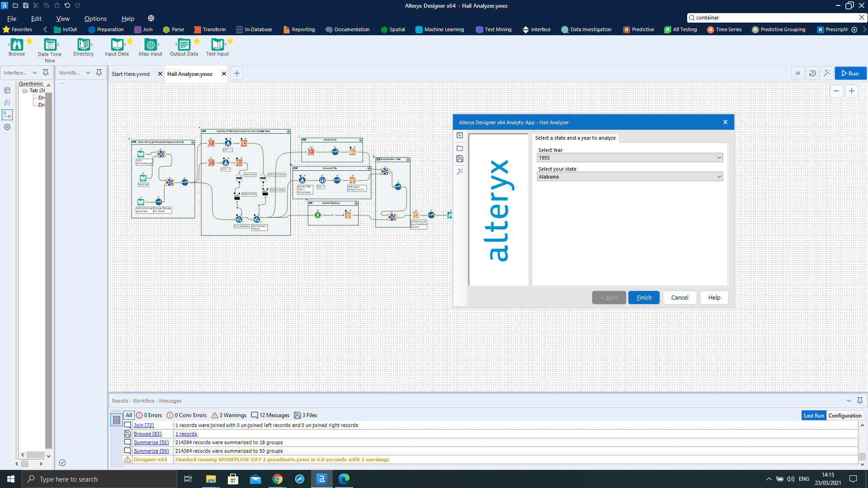Select the Browse tool in palette
This screenshot has width=868, height=488.
point(17,47)
